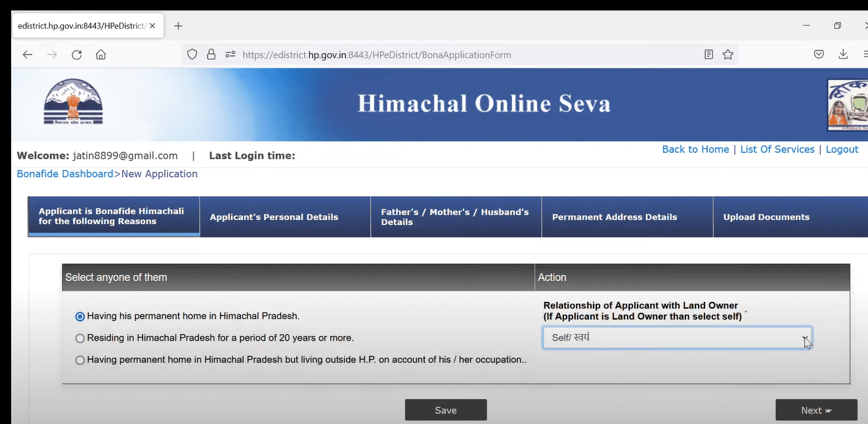Open the Firefox application menu
The image size is (868, 424).
click(865, 54)
